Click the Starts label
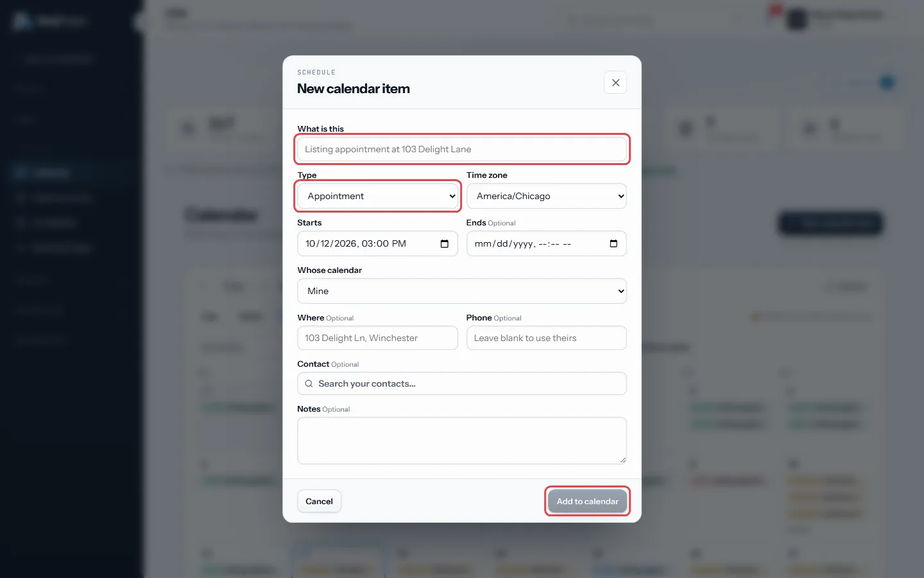Image resolution: width=924 pixels, height=578 pixels. click(x=309, y=222)
